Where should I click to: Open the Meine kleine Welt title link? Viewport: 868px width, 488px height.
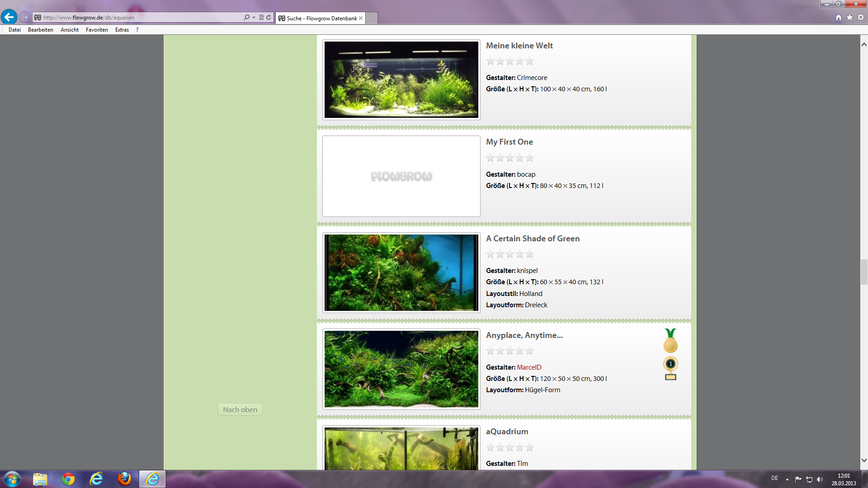coord(519,46)
